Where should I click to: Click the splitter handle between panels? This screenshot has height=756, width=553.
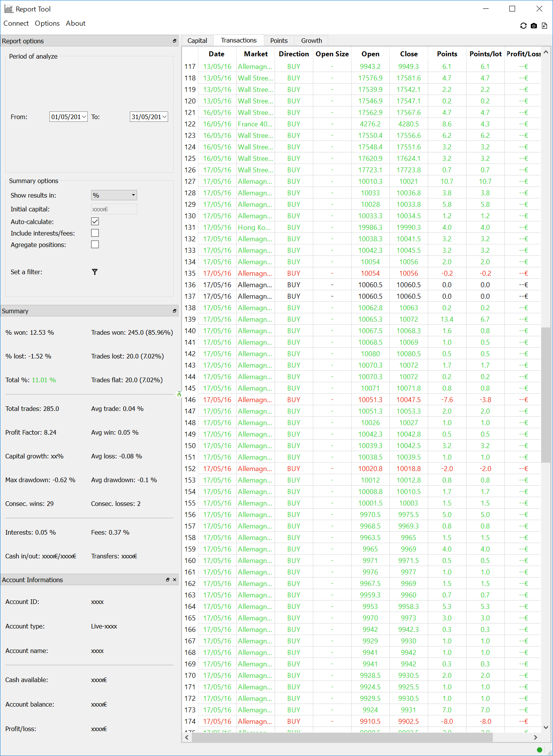pyautogui.click(x=179, y=394)
